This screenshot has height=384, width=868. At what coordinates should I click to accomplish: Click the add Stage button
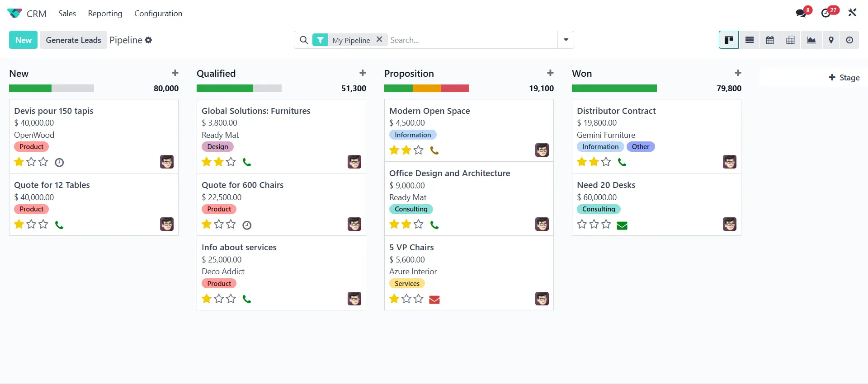point(844,78)
